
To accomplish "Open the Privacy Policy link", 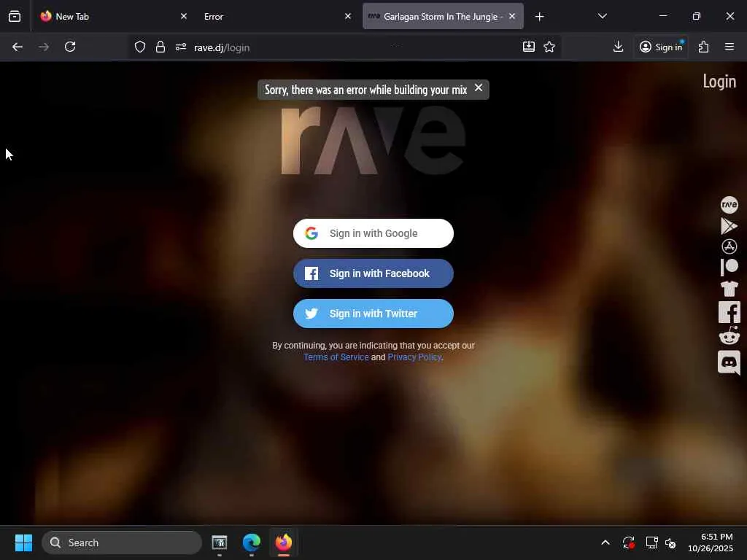I will [x=414, y=357].
